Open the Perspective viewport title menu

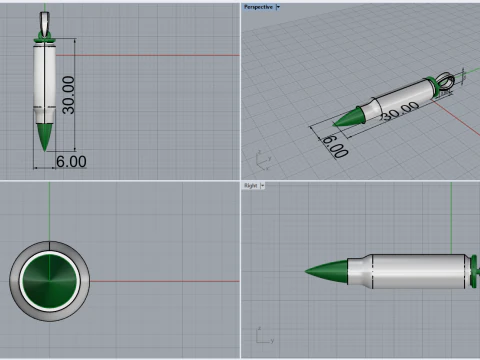click(258, 7)
